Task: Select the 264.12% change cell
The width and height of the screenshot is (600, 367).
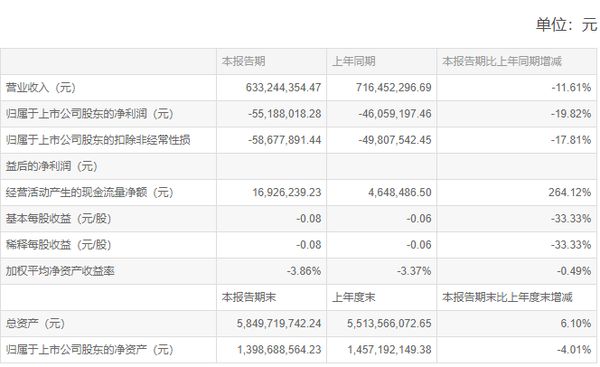Action: tap(569, 192)
